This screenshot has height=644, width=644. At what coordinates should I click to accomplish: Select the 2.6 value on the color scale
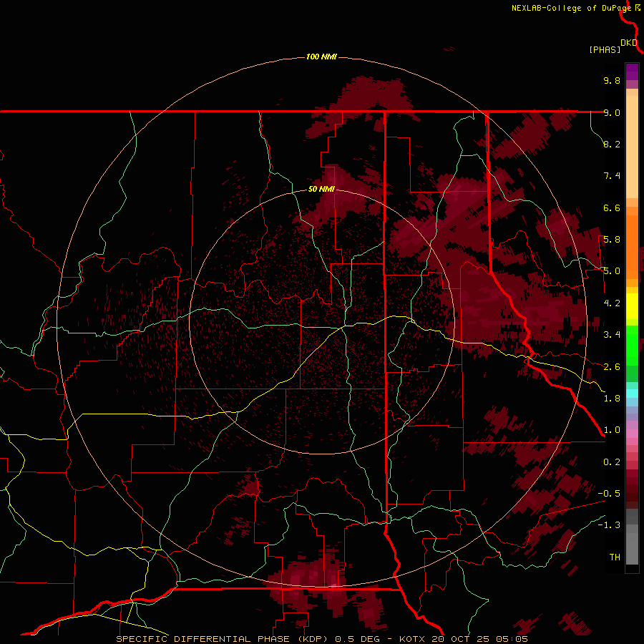(612, 367)
